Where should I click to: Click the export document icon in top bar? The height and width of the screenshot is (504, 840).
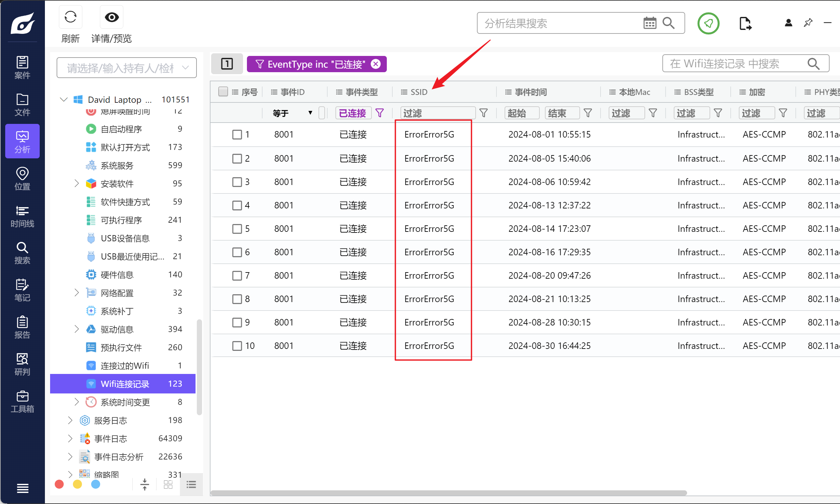745,23
